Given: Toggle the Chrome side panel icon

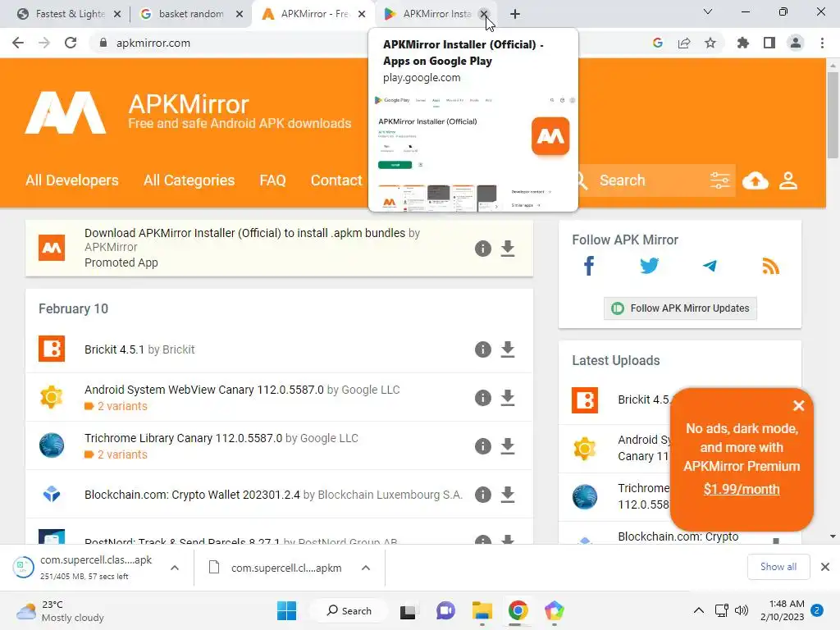Looking at the screenshot, I should (769, 43).
